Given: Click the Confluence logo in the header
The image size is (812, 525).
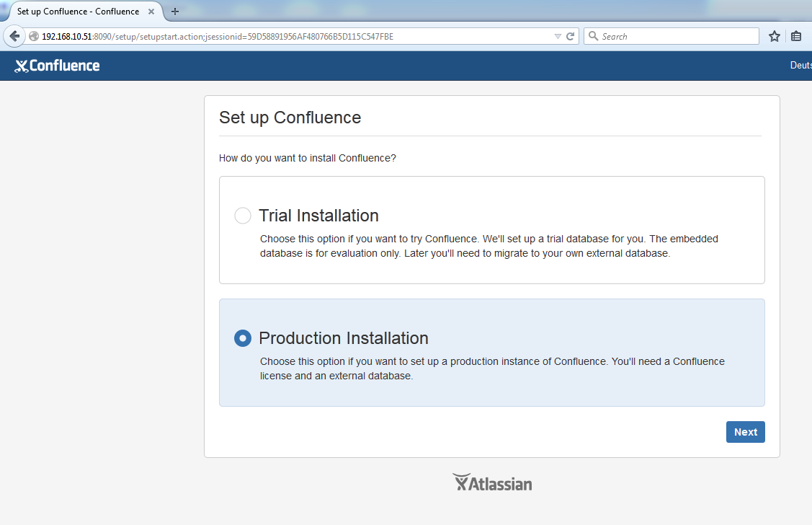Looking at the screenshot, I should [x=57, y=66].
